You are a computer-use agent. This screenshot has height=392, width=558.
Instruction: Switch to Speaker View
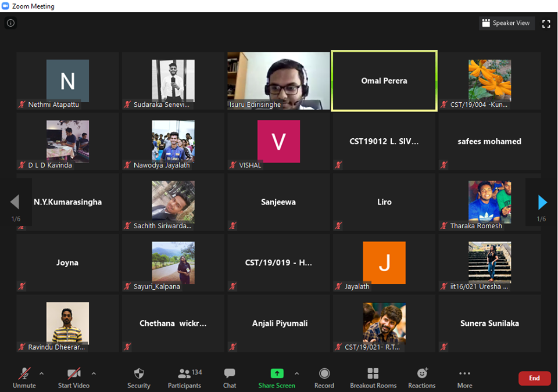point(506,23)
